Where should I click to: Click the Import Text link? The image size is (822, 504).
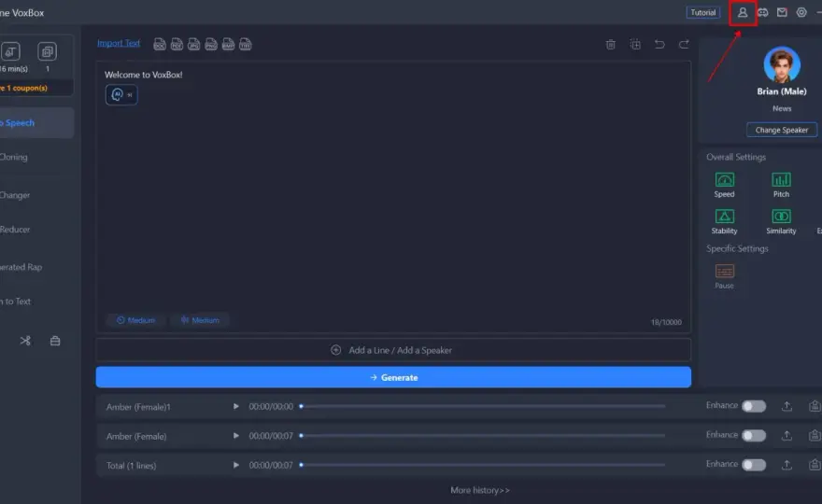[119, 43]
